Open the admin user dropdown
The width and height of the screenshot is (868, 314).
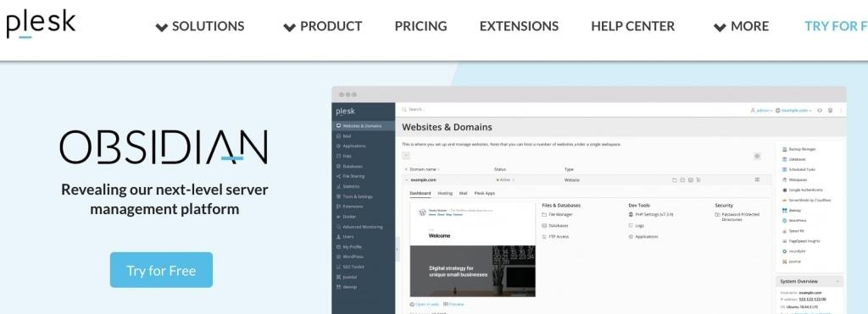tap(761, 111)
